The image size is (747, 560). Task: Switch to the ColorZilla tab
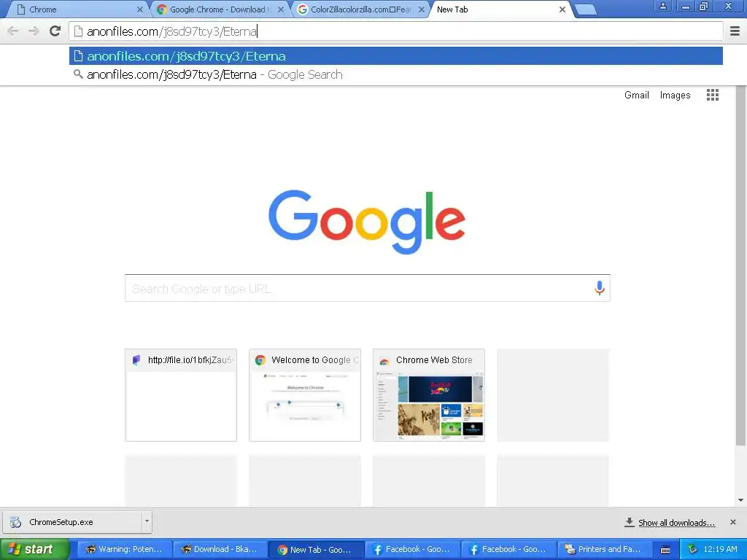click(x=360, y=9)
